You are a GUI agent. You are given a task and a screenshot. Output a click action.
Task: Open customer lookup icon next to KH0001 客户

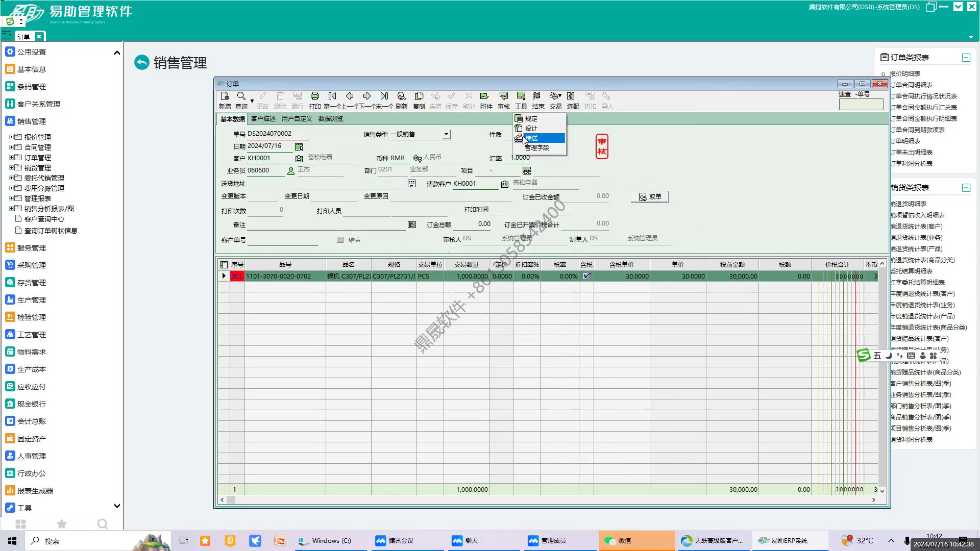(x=299, y=159)
